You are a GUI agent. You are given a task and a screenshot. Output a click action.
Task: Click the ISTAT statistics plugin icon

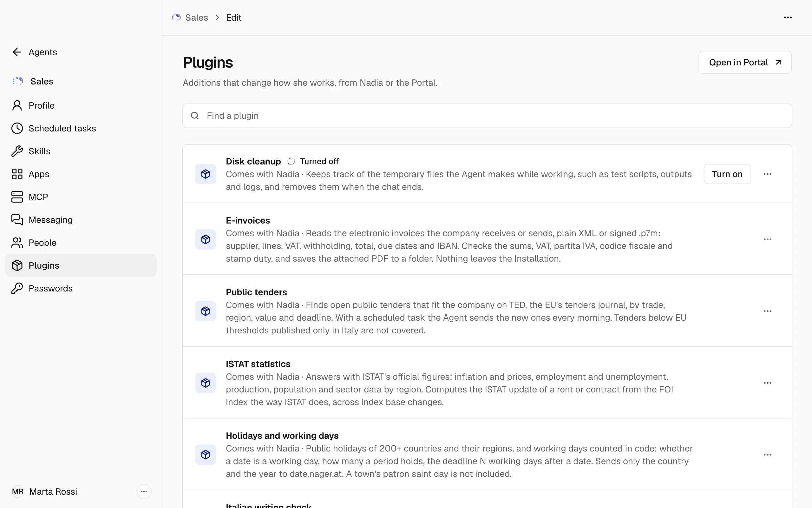pos(206,383)
